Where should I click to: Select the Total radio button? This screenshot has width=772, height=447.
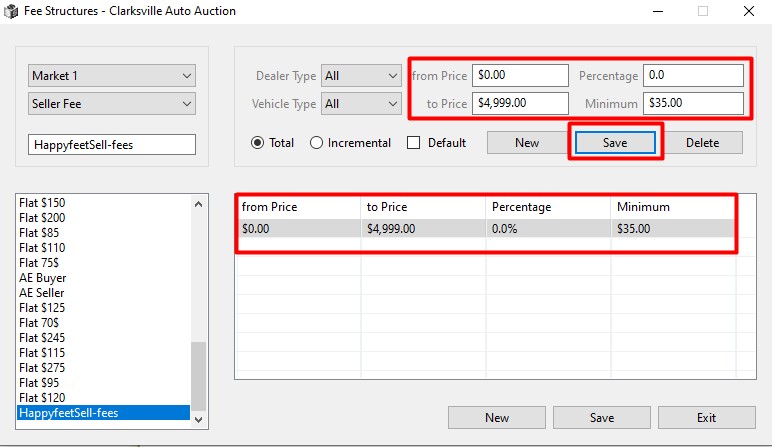coord(257,143)
